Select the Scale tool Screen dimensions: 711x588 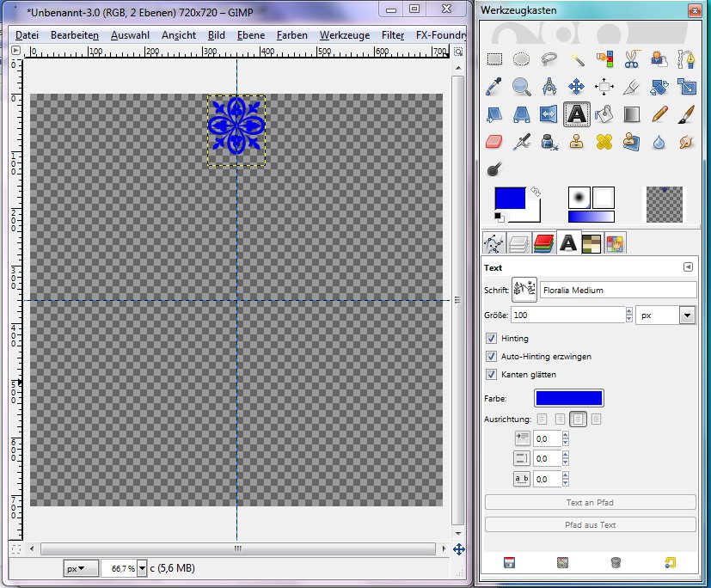pyautogui.click(x=687, y=87)
